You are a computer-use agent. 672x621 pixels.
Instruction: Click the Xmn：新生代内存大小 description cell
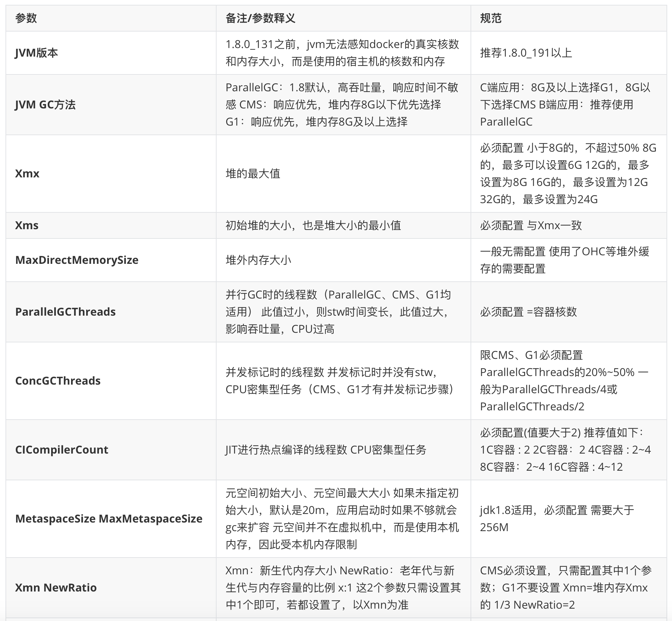[343, 588]
